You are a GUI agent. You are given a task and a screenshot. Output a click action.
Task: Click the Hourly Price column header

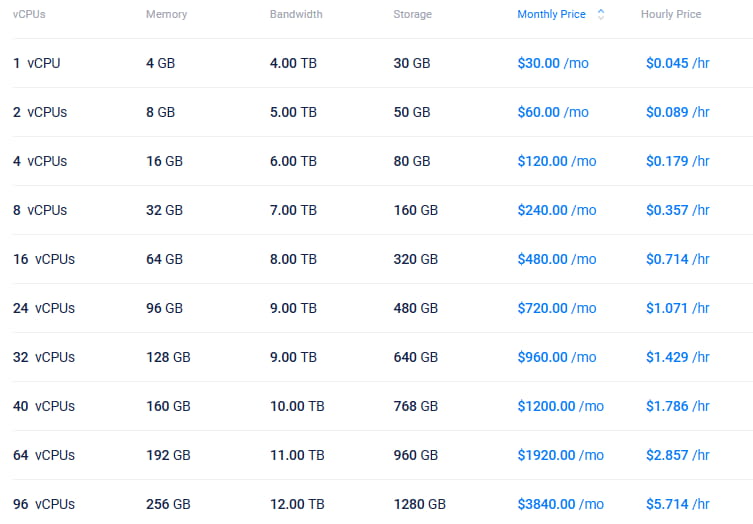[671, 15]
